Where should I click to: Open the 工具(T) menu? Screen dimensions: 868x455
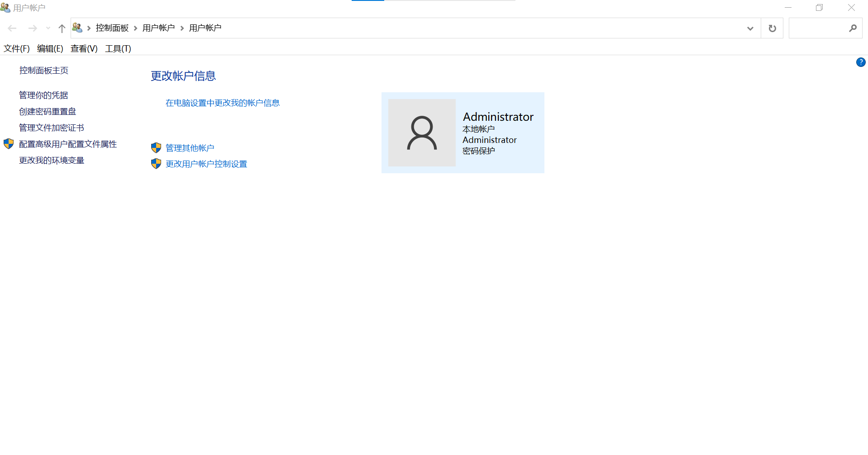[x=118, y=48]
